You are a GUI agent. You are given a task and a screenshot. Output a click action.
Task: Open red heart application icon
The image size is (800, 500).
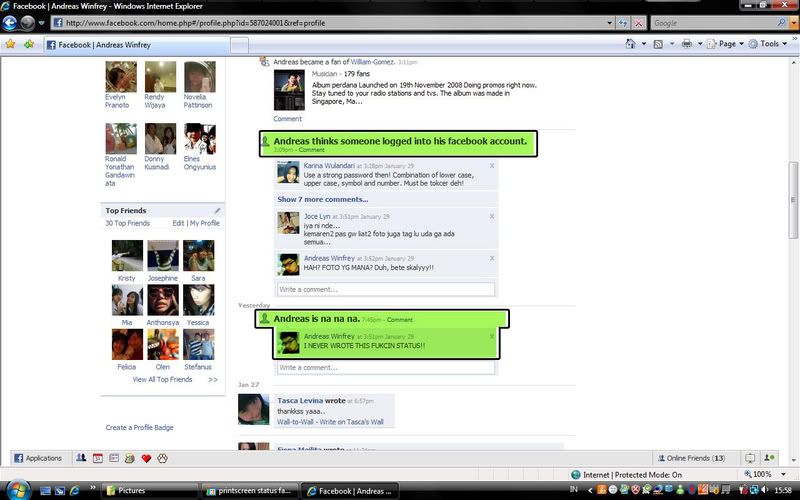[146, 458]
